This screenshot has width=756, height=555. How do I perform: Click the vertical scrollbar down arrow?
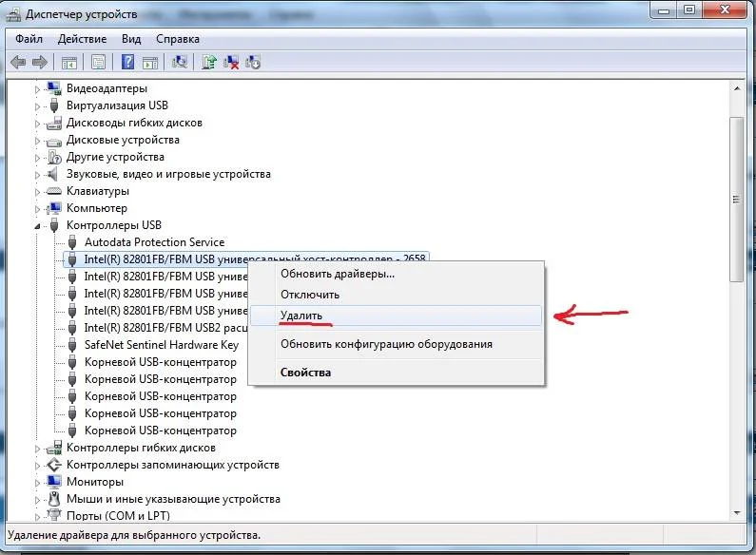pyautogui.click(x=737, y=513)
